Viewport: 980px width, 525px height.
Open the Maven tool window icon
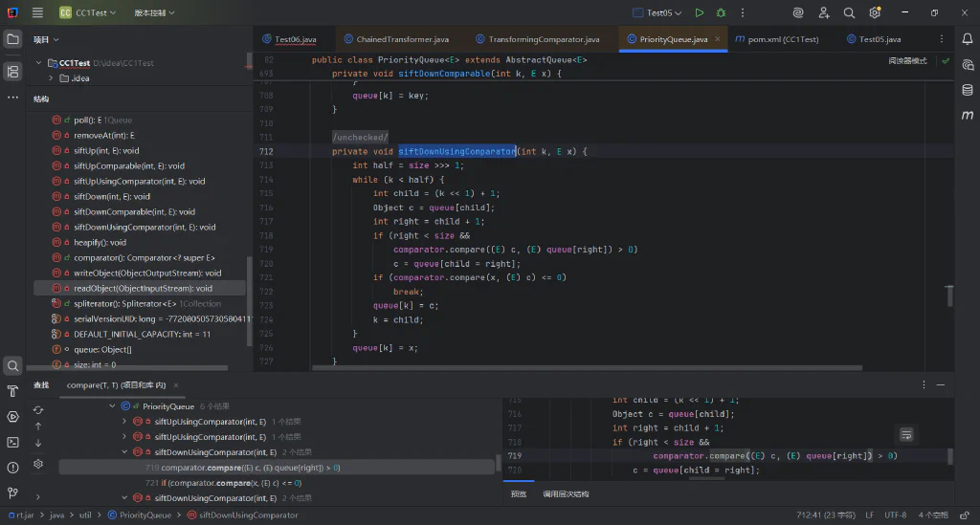[x=968, y=115]
